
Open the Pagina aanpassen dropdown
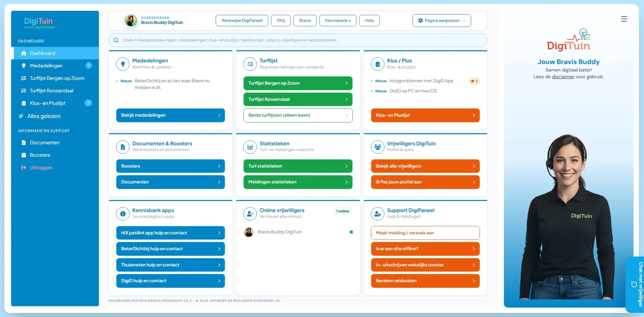pyautogui.click(x=441, y=21)
